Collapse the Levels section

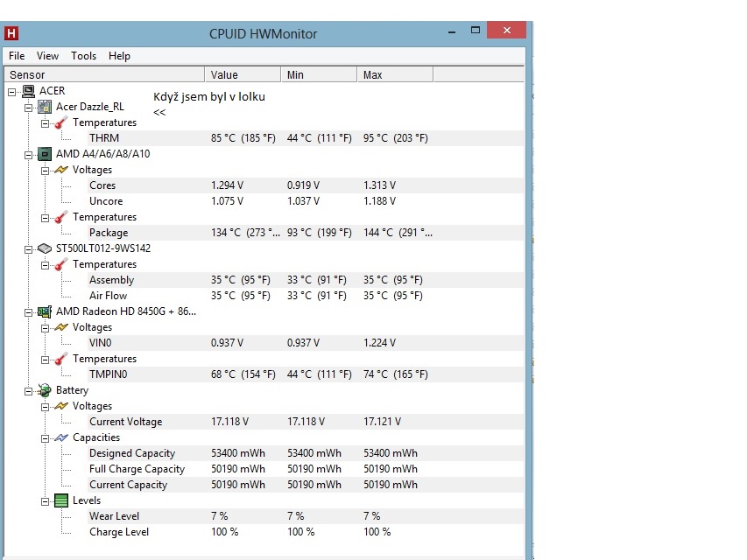45,502
